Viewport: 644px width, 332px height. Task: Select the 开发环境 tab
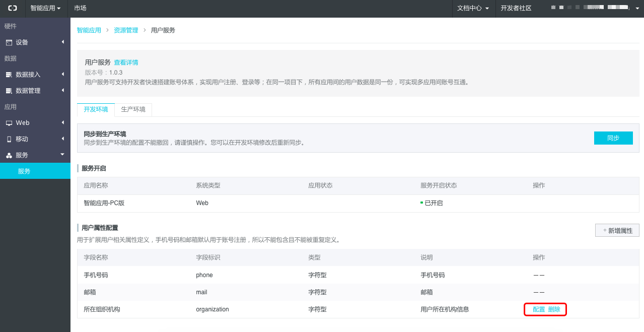[x=96, y=109]
